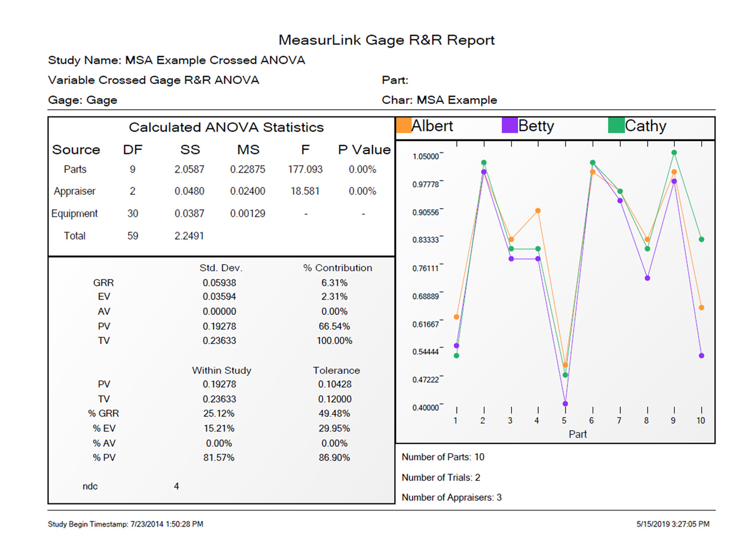Click the Source column header
This screenshot has height=560, width=747.
[76, 150]
